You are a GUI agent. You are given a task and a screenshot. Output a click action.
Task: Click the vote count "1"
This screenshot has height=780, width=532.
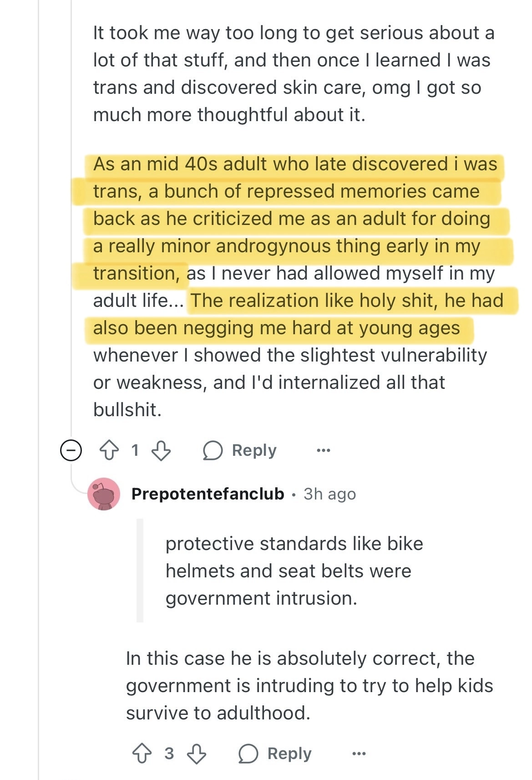[x=135, y=450]
